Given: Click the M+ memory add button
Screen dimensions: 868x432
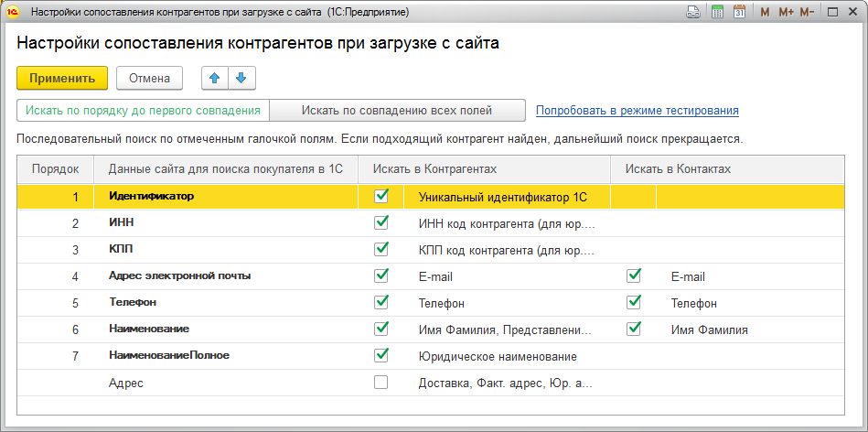Looking at the screenshot, I should pos(786,12).
